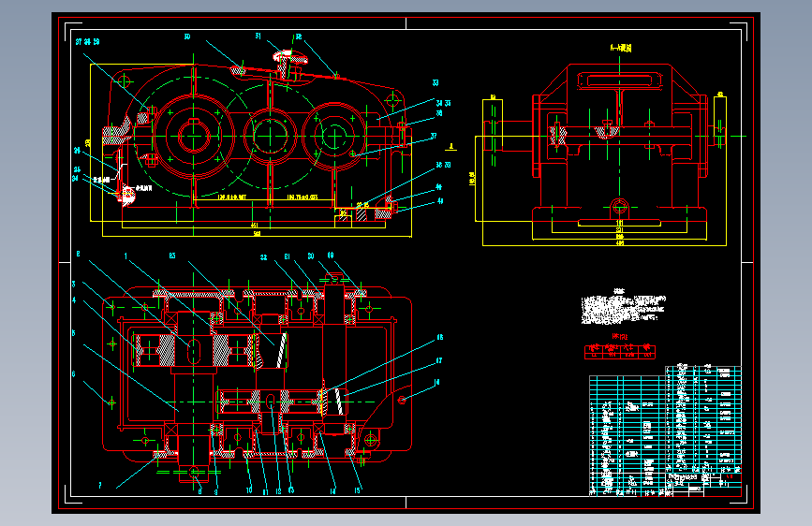Select the drain plug circle in side view
The image size is (812, 526).
pos(619,208)
